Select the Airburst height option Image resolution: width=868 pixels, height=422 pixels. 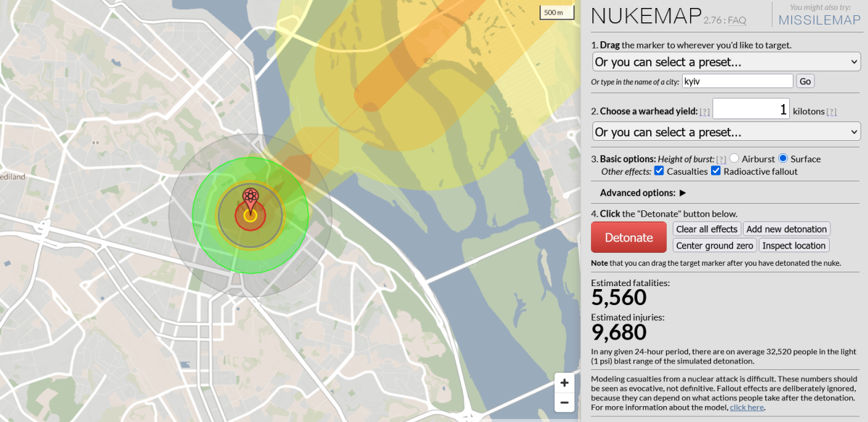coord(734,158)
